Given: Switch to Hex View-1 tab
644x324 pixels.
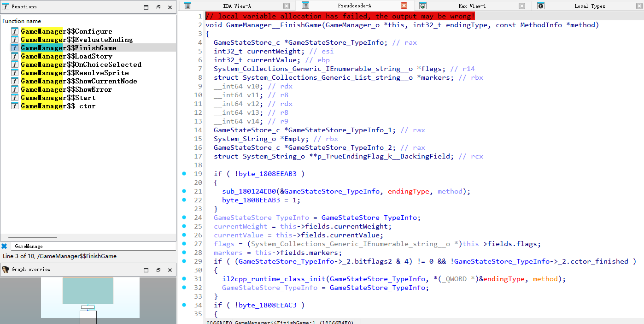Looking at the screenshot, I should (472, 6).
